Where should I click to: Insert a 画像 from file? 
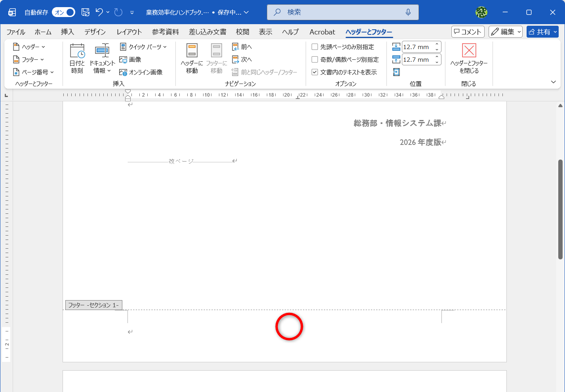[x=130, y=59]
